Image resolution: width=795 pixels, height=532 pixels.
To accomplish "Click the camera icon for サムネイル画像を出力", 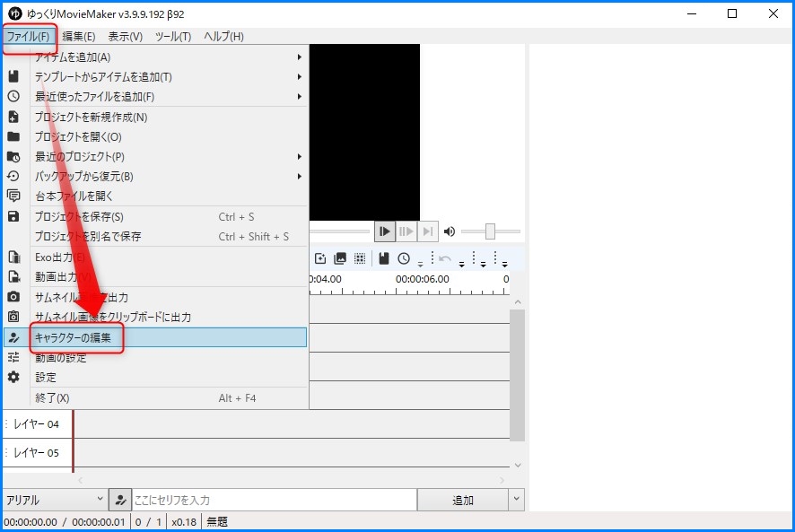I will click(13, 297).
